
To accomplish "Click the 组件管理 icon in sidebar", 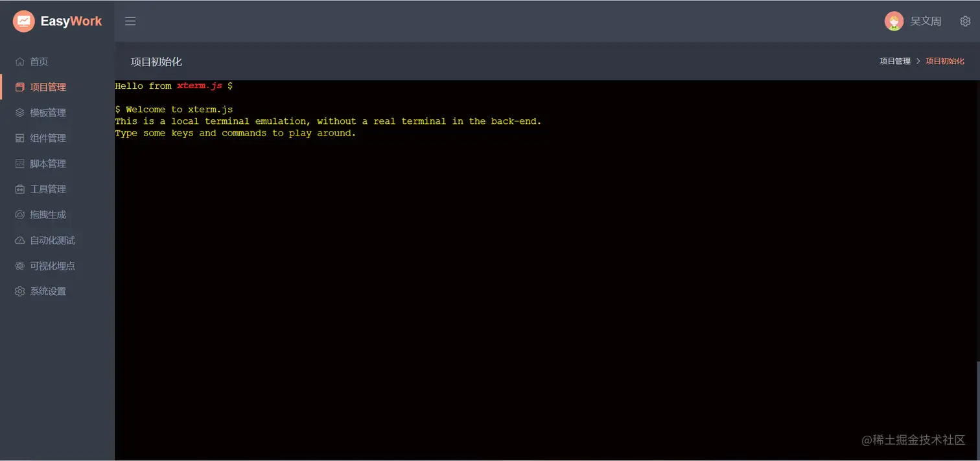I will (19, 138).
